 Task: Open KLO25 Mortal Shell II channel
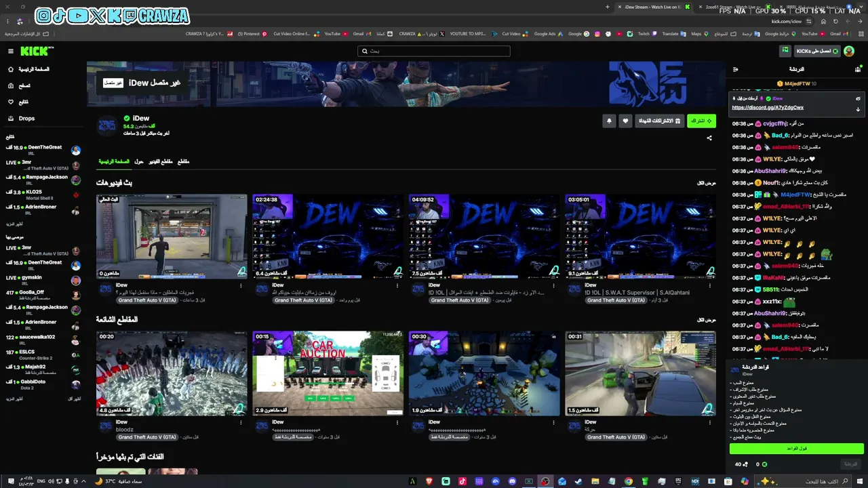[x=42, y=195]
